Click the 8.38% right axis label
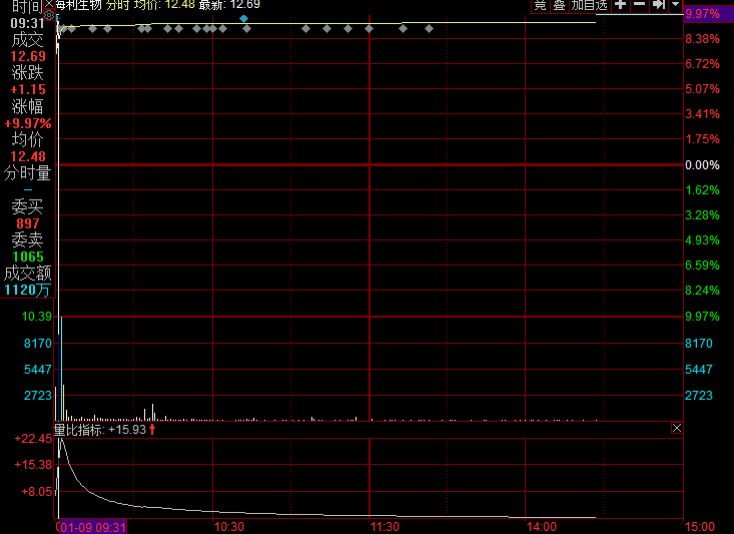734x534 pixels. [702, 39]
